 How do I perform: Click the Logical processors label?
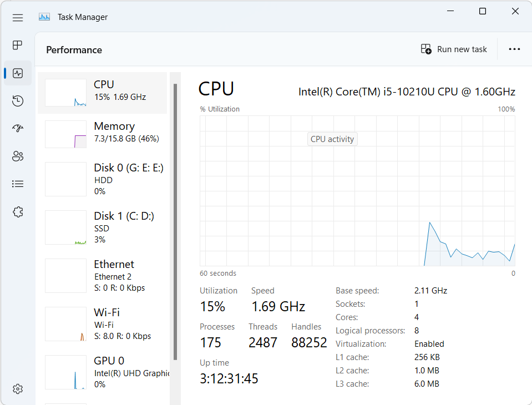[x=370, y=331]
